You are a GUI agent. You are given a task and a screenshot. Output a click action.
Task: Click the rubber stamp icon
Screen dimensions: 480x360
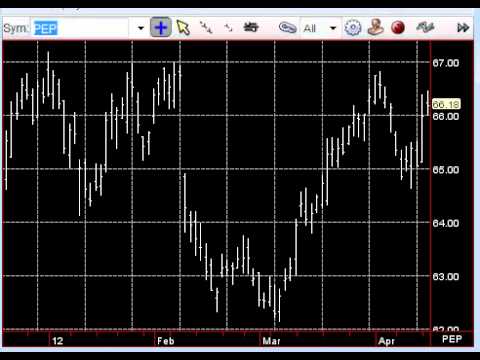click(376, 27)
